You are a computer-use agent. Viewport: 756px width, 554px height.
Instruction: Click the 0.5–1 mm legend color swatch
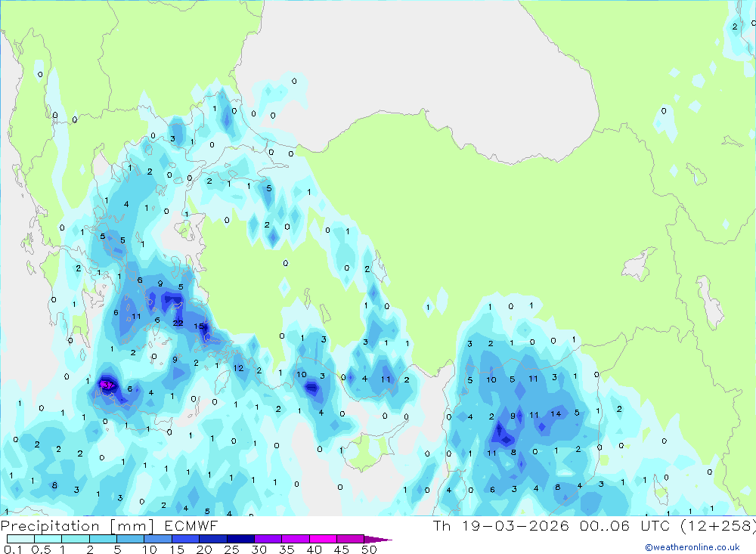click(x=48, y=539)
